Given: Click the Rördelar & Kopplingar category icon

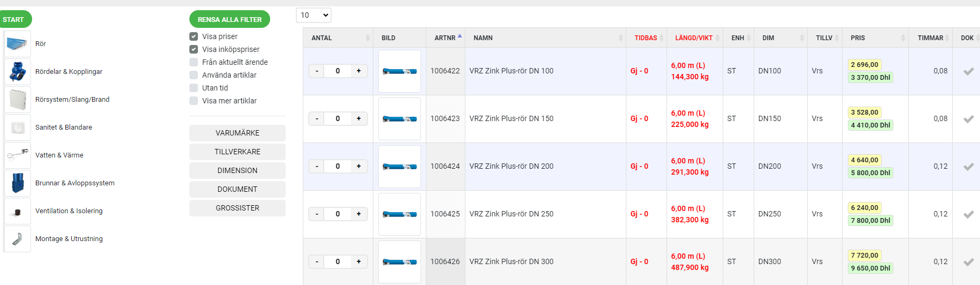Looking at the screenshot, I should [x=18, y=72].
